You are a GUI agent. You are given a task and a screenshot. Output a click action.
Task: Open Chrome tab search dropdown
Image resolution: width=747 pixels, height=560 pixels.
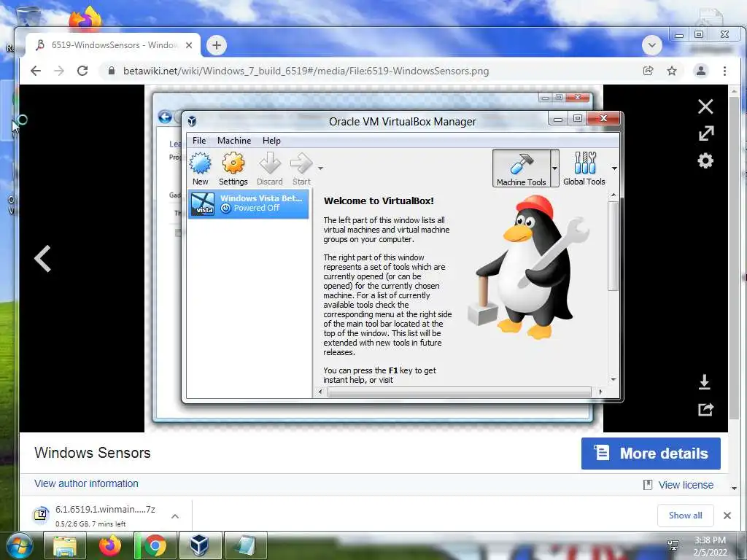[x=651, y=46]
